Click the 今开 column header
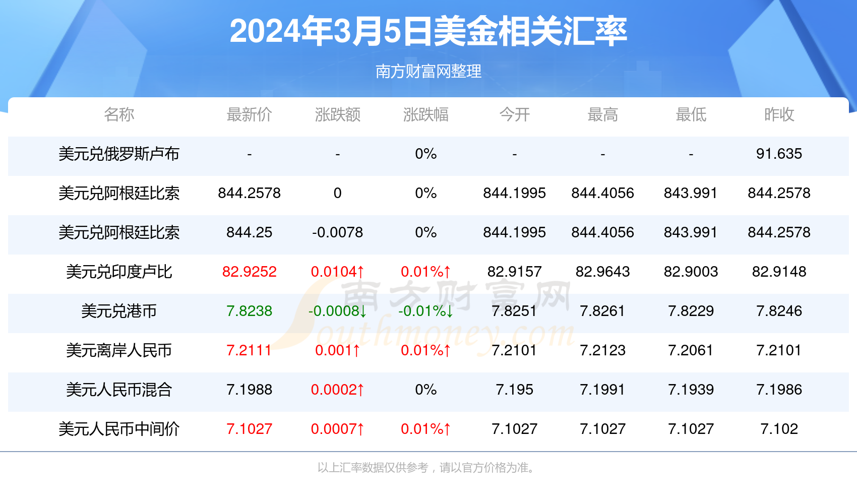 click(x=514, y=114)
